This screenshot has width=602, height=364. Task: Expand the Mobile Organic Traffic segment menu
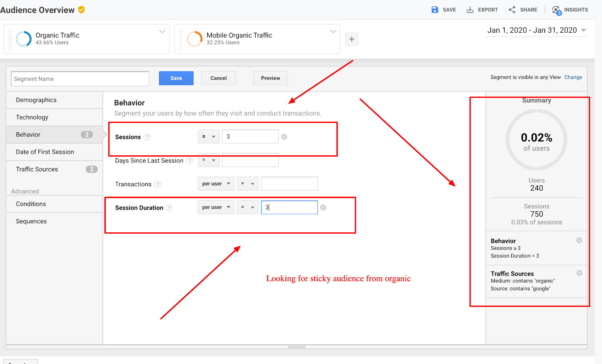pos(333,32)
